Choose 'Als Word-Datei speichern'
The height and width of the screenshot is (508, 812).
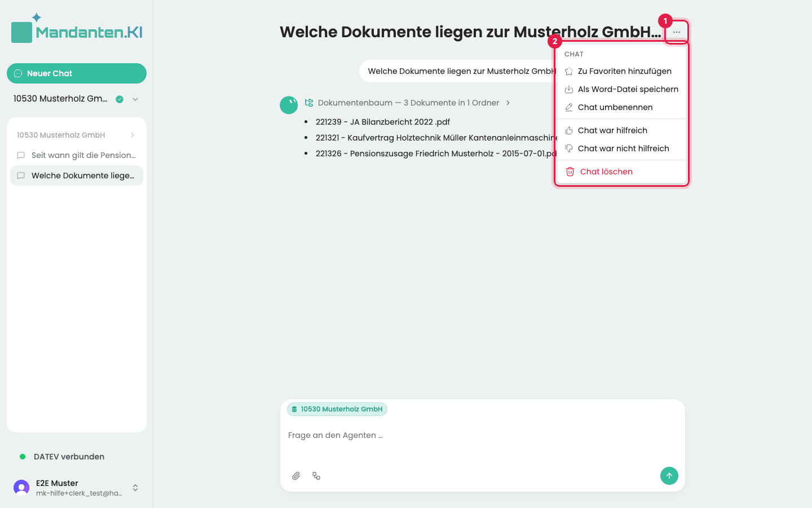pos(621,90)
